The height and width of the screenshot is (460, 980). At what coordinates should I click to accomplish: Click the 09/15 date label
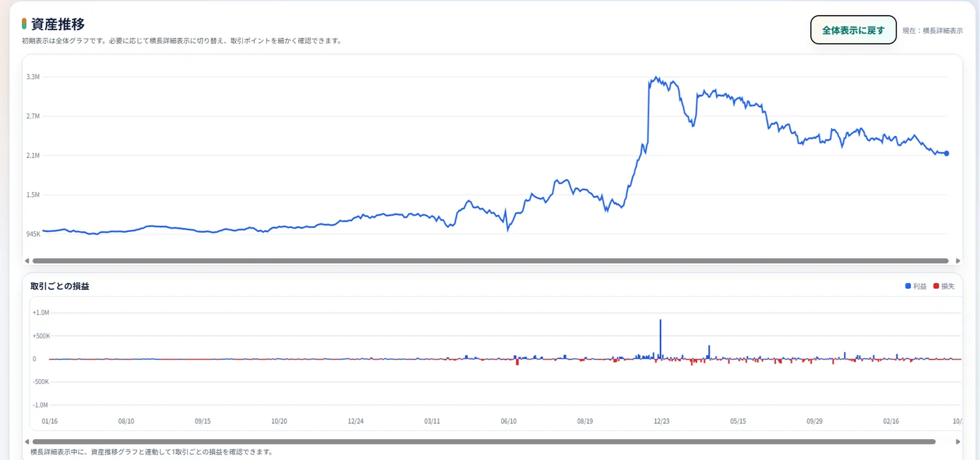point(203,421)
